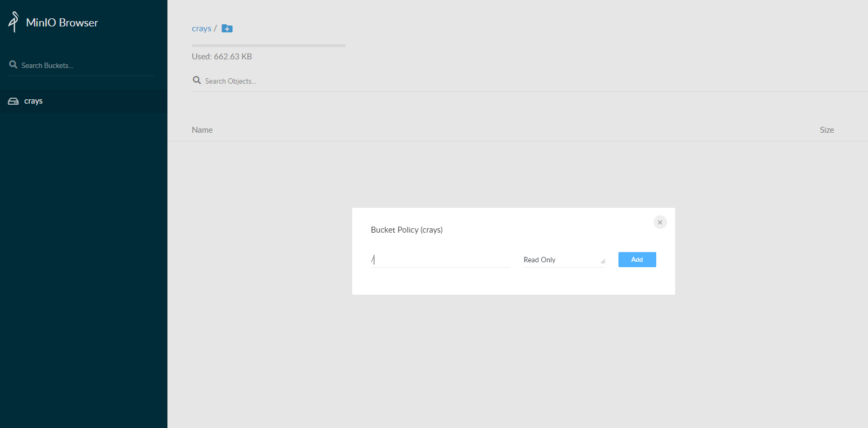The height and width of the screenshot is (428, 868).
Task: Sort objects by Name column header
Action: [202, 130]
